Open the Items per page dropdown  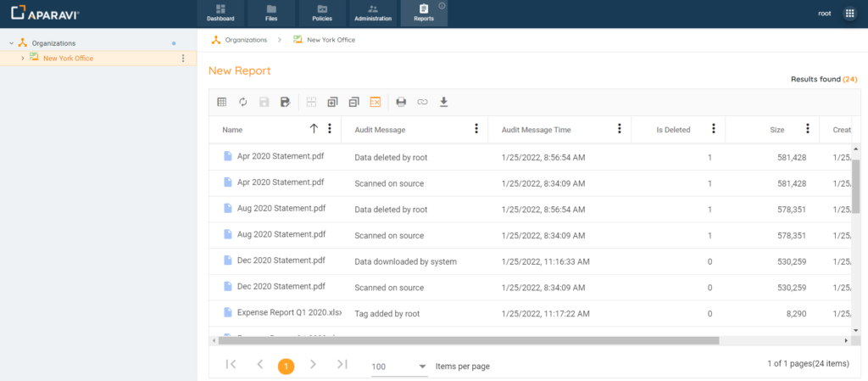click(399, 367)
